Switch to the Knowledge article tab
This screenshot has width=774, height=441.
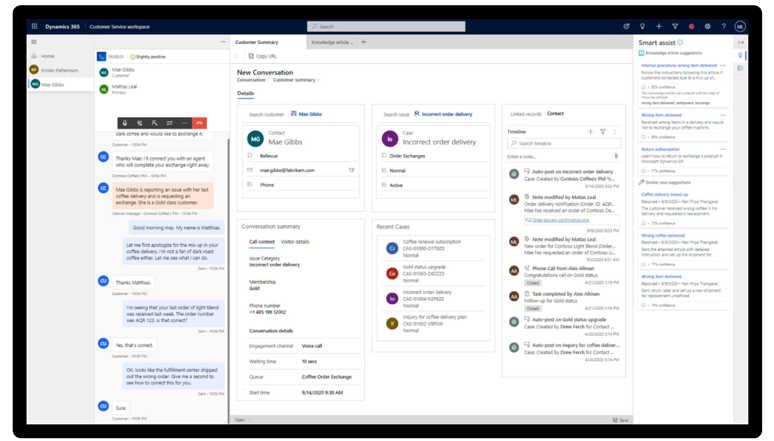332,42
